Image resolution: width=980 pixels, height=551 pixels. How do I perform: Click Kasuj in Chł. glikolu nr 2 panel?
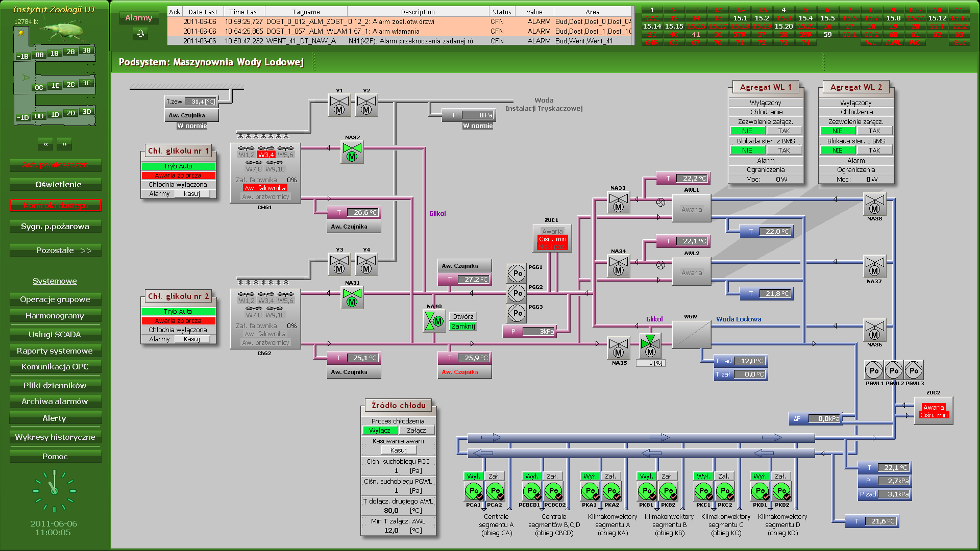[192, 339]
